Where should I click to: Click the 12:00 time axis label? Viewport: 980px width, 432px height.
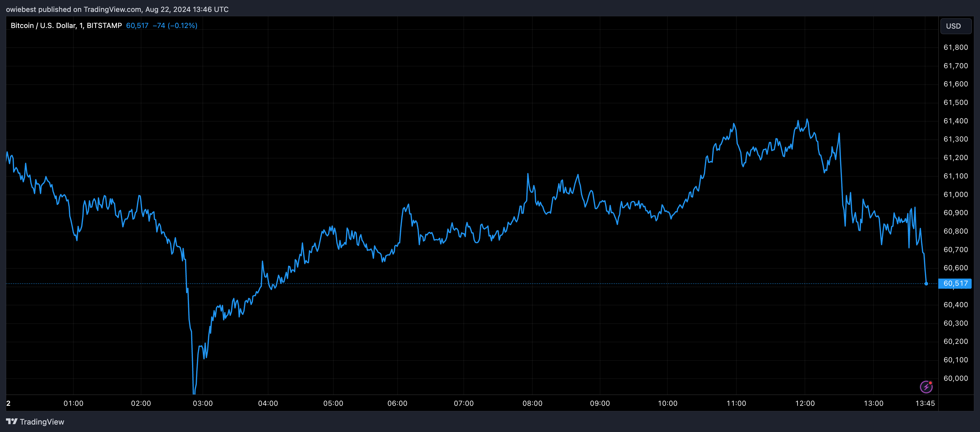tap(805, 403)
